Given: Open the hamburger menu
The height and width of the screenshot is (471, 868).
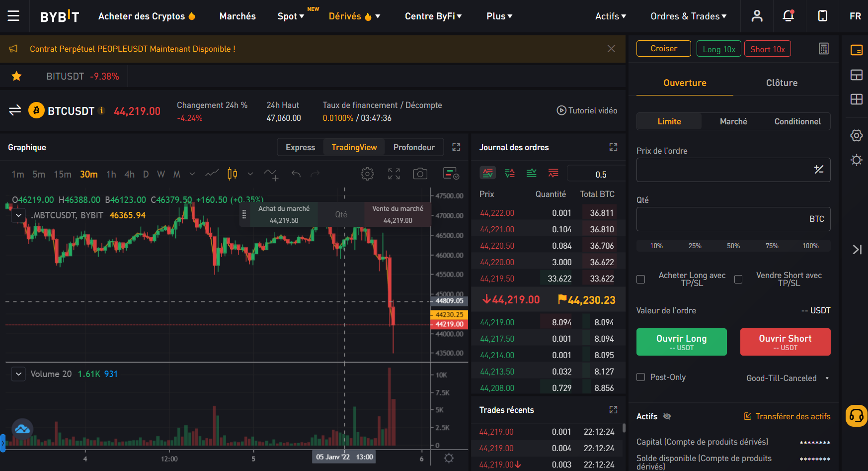Looking at the screenshot, I should 13,16.
